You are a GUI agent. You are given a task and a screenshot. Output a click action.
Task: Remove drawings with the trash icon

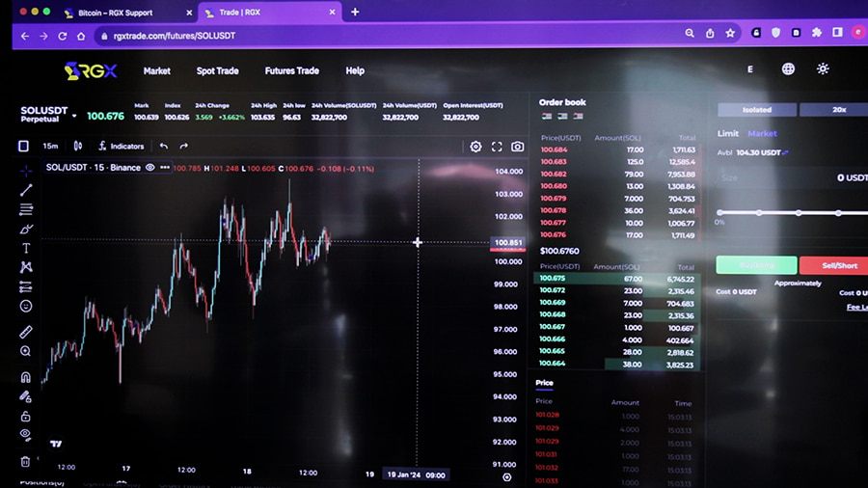pyautogui.click(x=25, y=461)
